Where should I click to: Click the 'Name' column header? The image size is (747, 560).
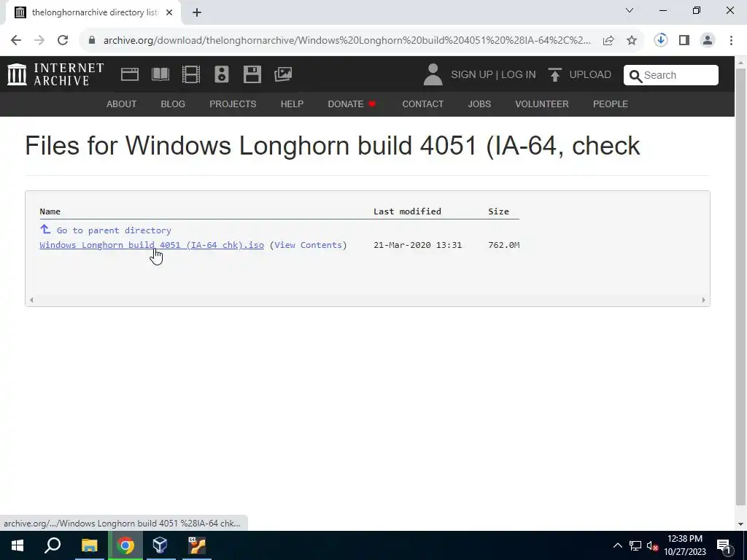click(50, 211)
